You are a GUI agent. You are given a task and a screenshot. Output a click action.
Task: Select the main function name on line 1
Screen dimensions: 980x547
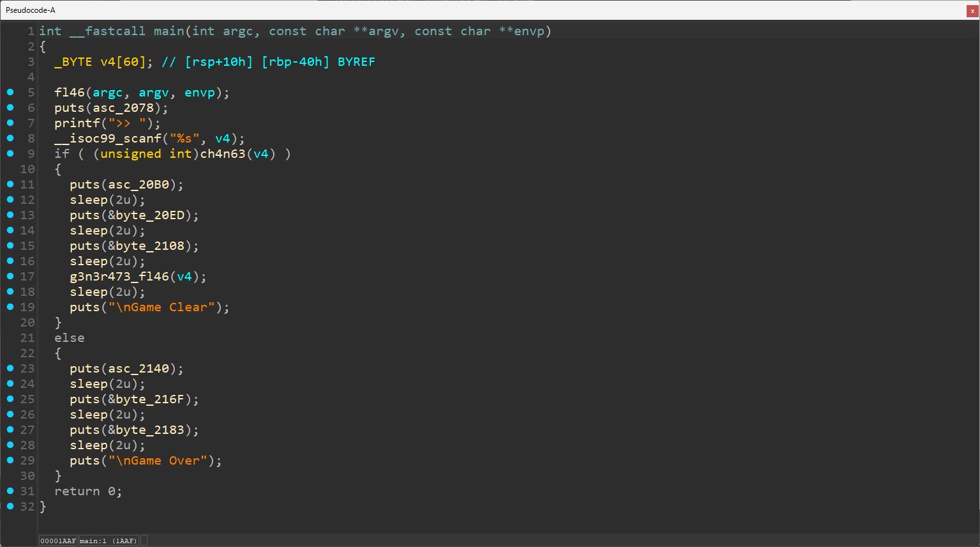coord(169,31)
